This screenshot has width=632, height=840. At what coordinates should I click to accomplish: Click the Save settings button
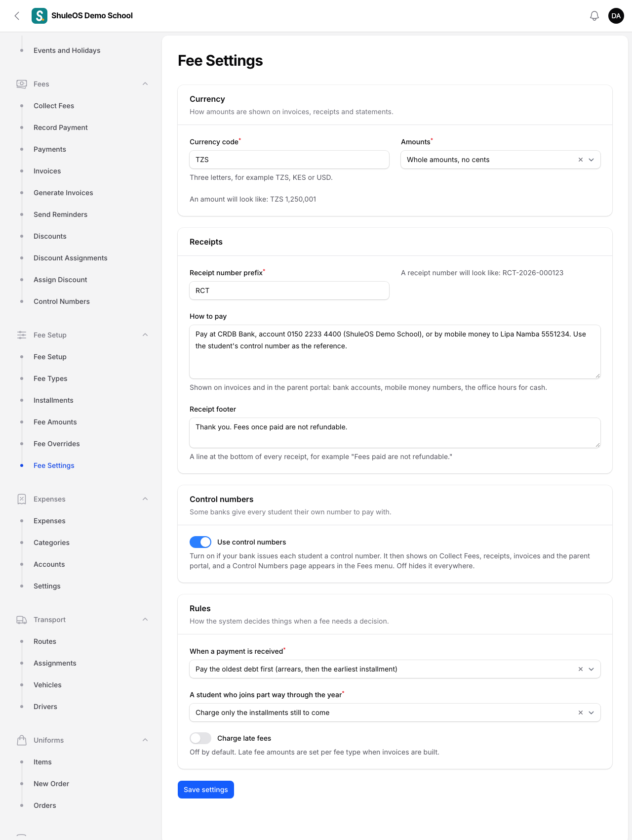[x=206, y=790]
